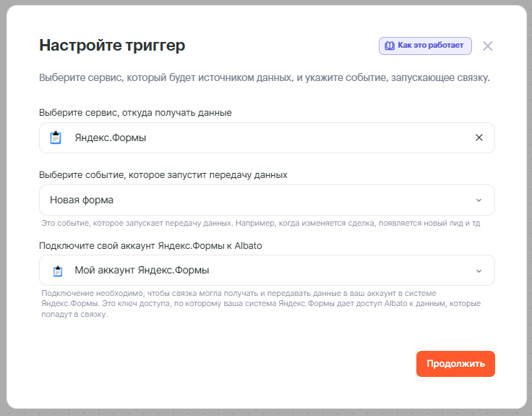
Task: Click the label Подключите свой аккаунт к Albato
Action: pos(150,245)
